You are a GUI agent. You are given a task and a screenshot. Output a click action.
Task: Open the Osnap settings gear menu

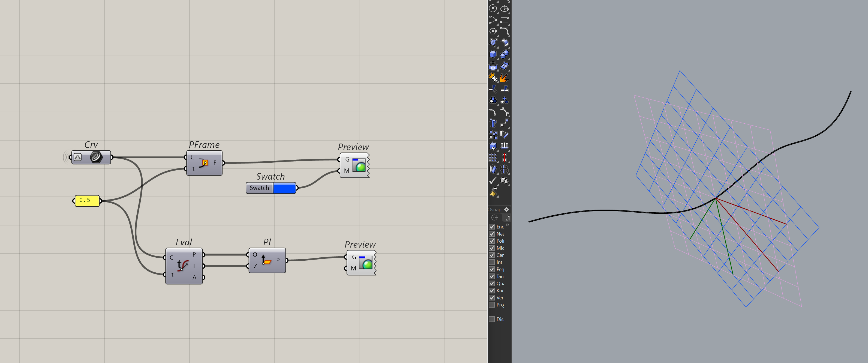506,210
